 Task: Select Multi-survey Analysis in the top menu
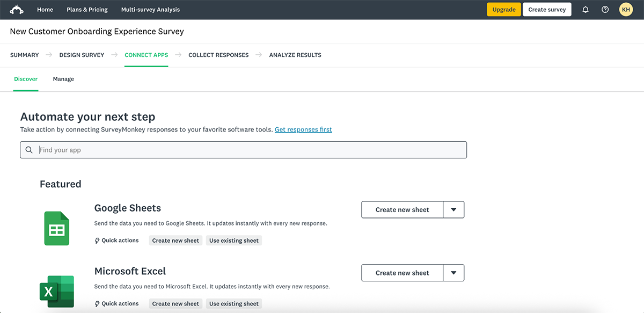tap(150, 9)
